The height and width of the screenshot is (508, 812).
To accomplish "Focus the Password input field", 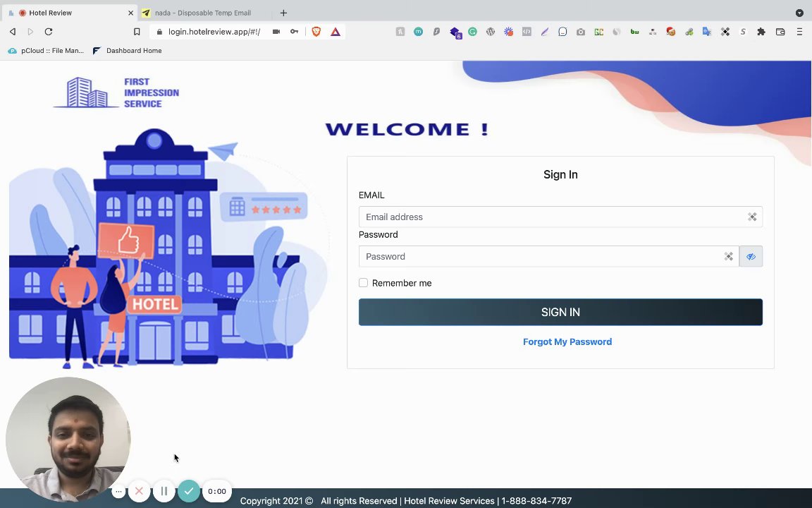I will pyautogui.click(x=549, y=256).
